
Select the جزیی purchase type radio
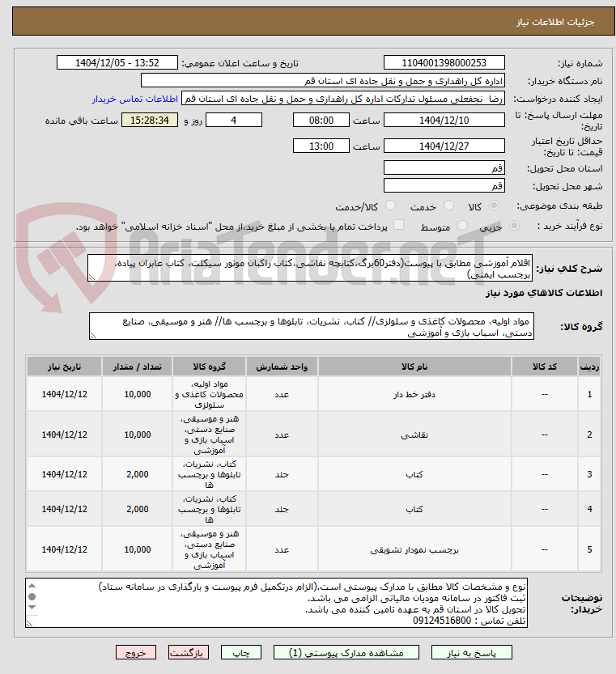pyautogui.click(x=514, y=226)
